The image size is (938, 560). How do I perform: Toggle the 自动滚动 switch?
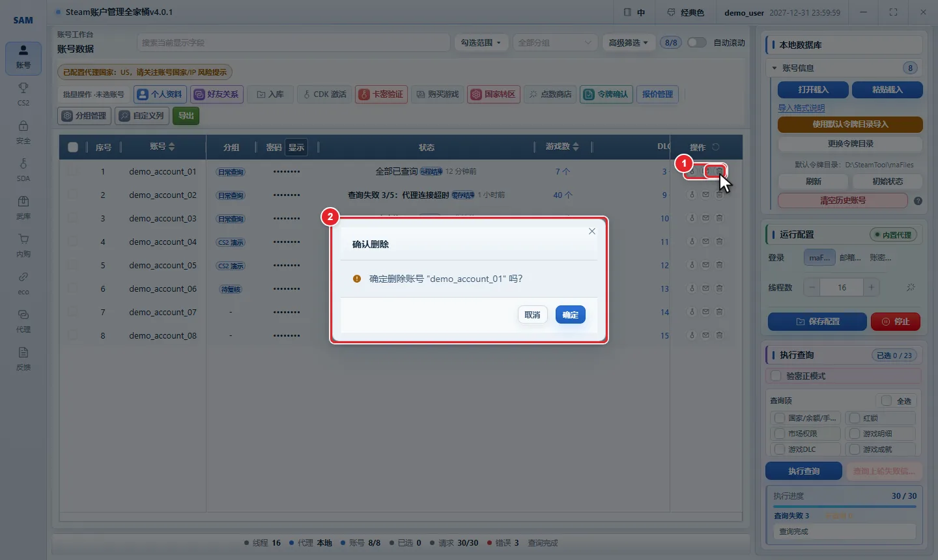coord(696,42)
